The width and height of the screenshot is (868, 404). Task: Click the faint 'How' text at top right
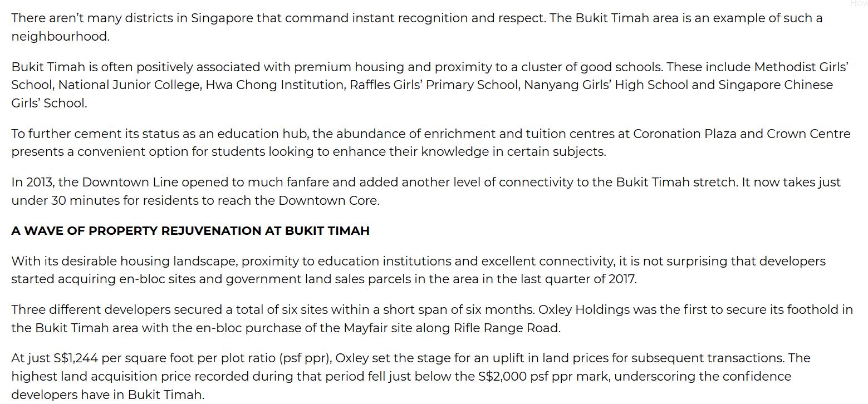point(859,3)
